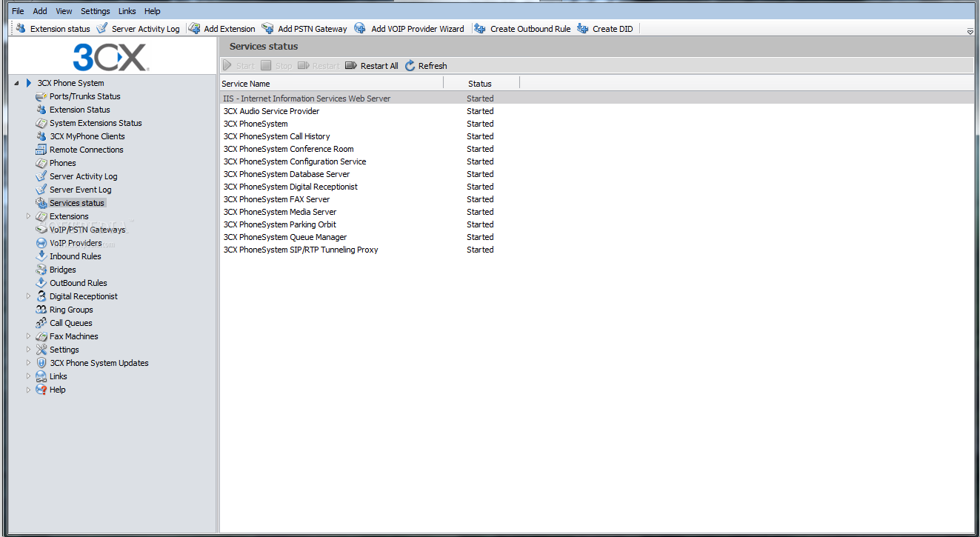Image resolution: width=980 pixels, height=537 pixels.
Task: Select 3CX PhoneSystem Call History row
Action: click(x=597, y=136)
